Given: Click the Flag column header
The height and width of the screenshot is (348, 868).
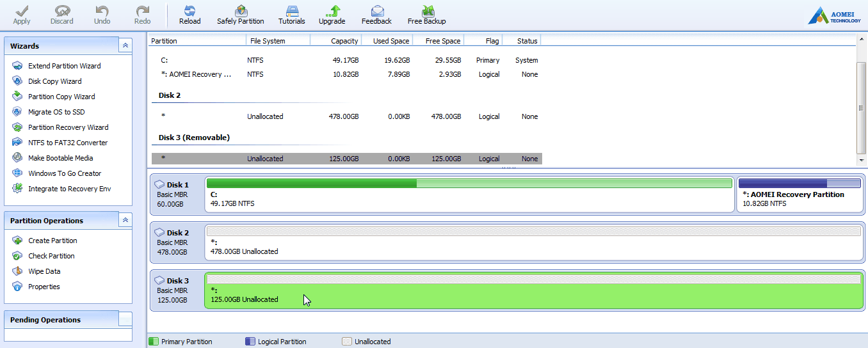Looking at the screenshot, I should pyautogui.click(x=483, y=40).
